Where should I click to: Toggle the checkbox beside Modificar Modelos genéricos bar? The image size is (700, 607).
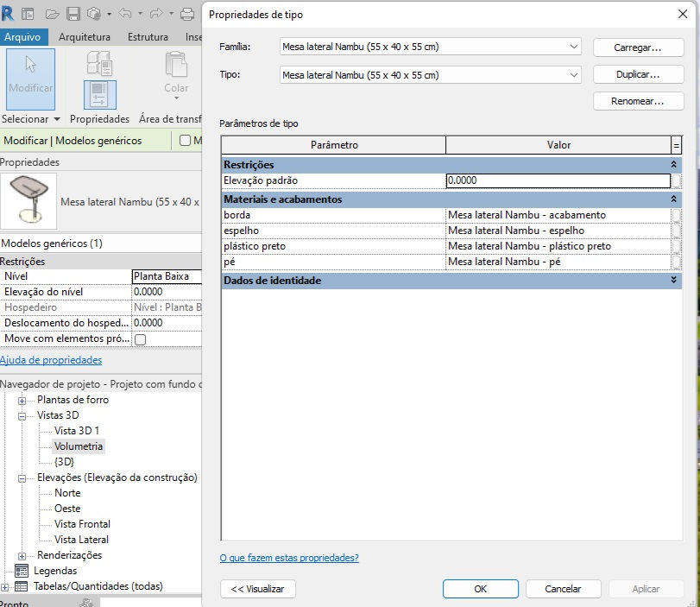(185, 140)
